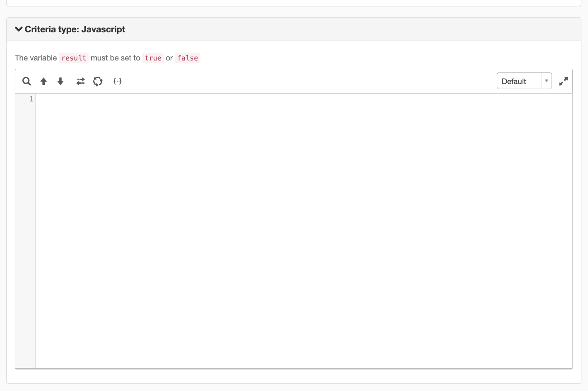Click the editor's bottom resize bar
Screen dimensions: 588x391
coord(294,368)
